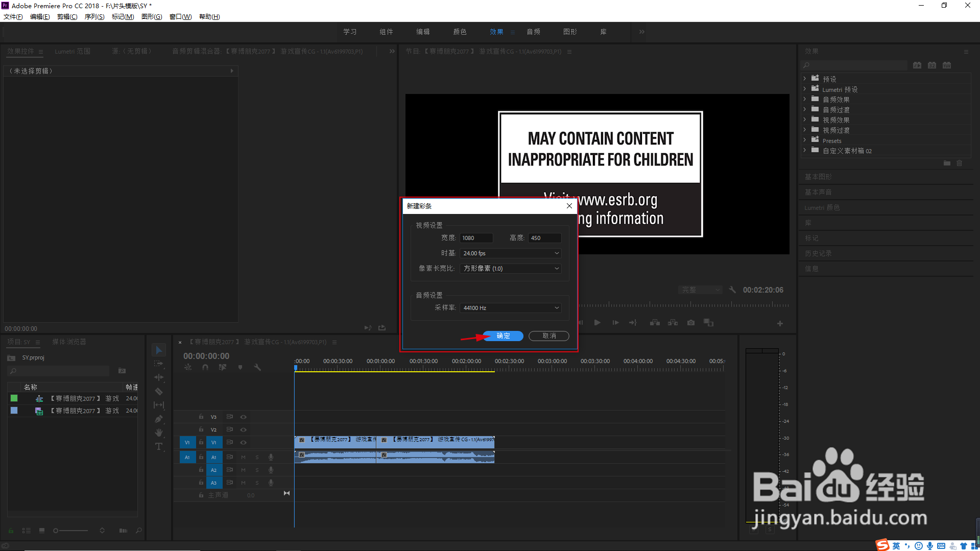Click Automate to Sequence icon in project panel
The height and width of the screenshot is (551, 980).
[123, 531]
